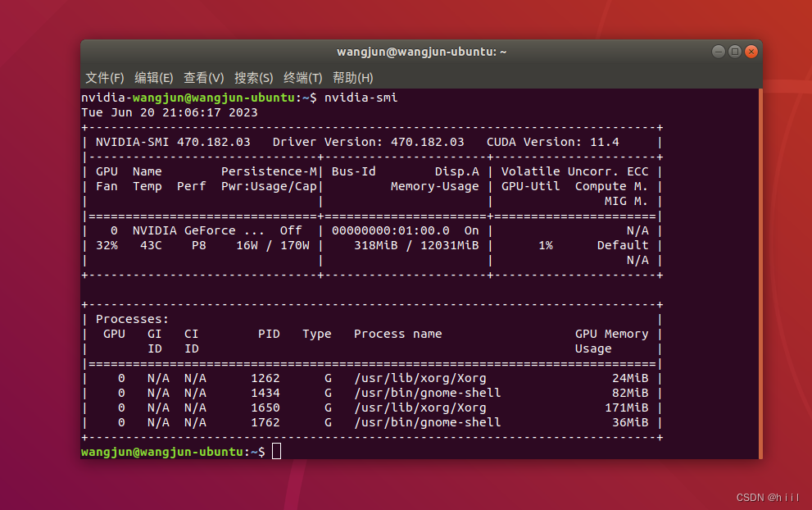Open the 帮助(H) menu
The image size is (812, 510).
click(352, 78)
